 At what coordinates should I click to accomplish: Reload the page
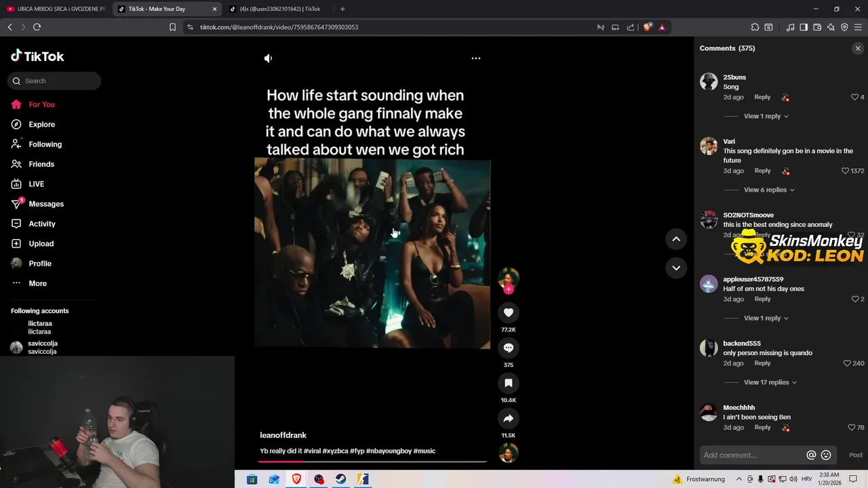pos(37,27)
